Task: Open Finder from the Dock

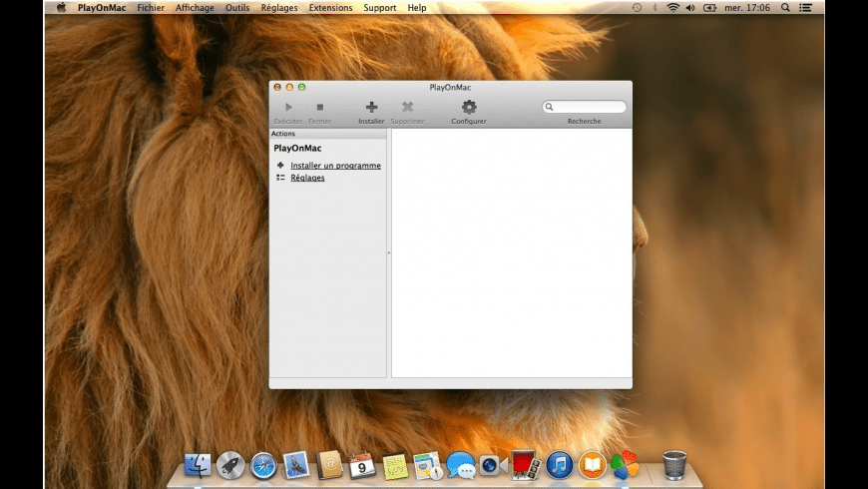Action: [198, 465]
